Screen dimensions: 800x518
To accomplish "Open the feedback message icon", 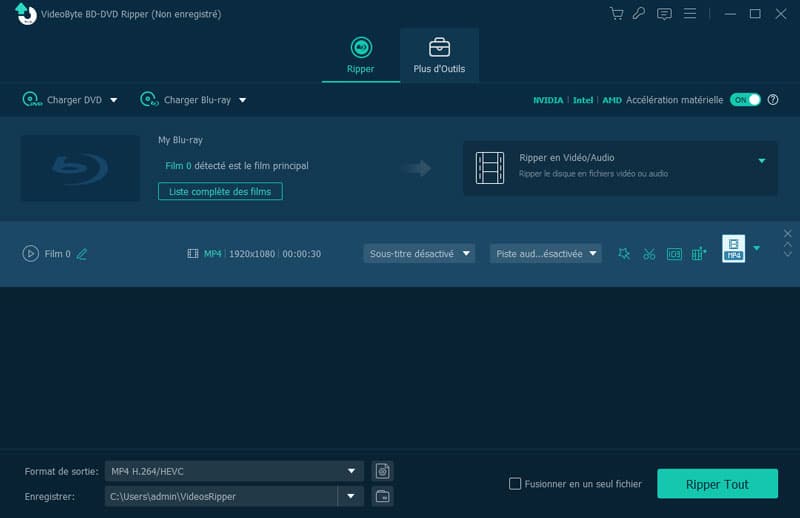I will coord(664,14).
